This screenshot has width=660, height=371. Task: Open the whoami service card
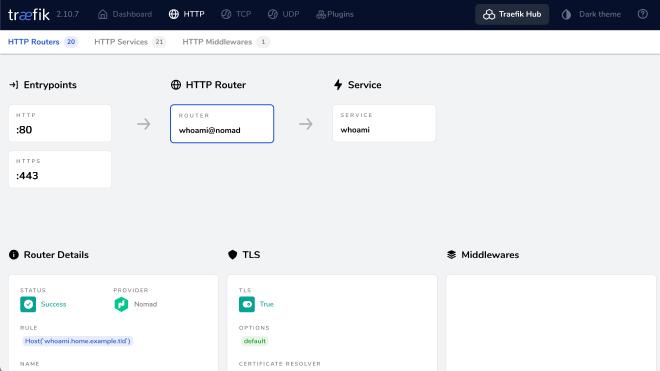pos(384,123)
